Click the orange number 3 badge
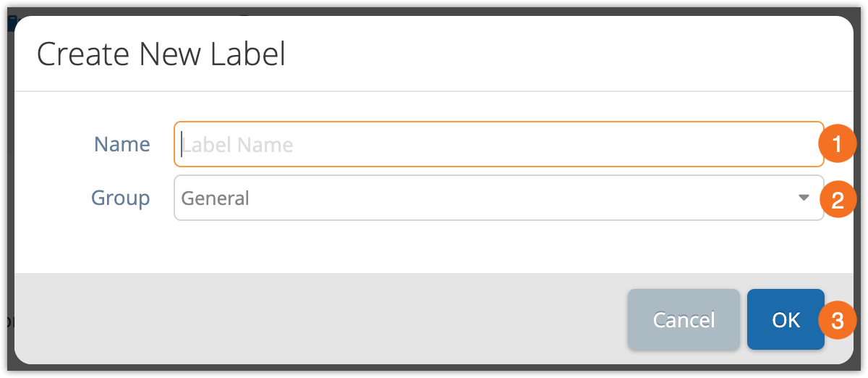Screen dimensions: 868x378 pos(838,321)
